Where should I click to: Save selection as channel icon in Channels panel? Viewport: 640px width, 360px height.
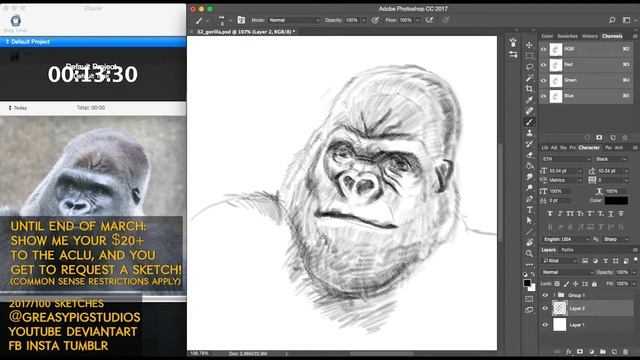[599, 138]
